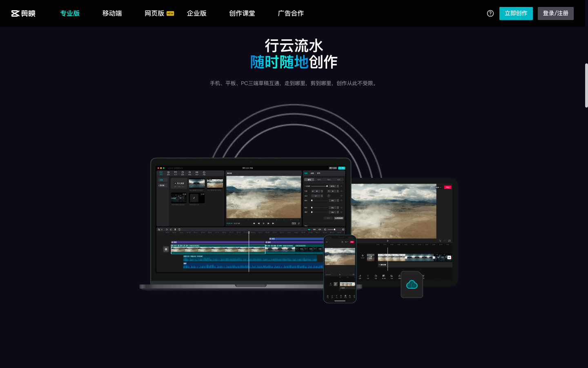Open the 广告合作 nav item
Viewport: 588px width, 368px height.
pyautogui.click(x=291, y=13)
